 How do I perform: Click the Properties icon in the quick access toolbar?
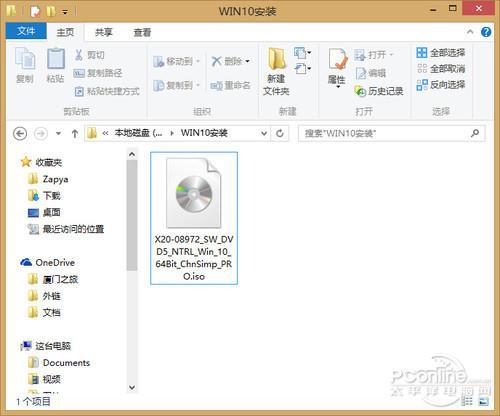(35, 12)
